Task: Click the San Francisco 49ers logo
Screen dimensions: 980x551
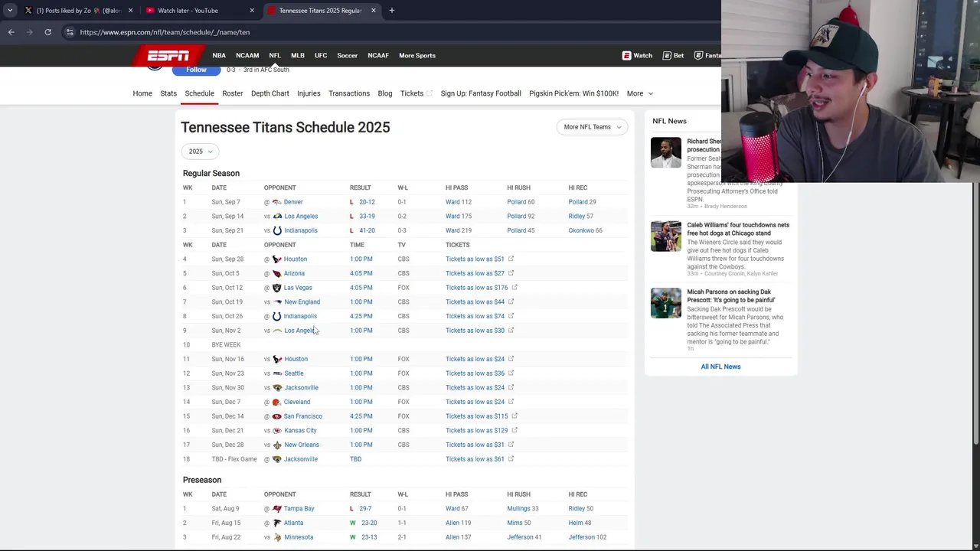Action: tap(277, 416)
